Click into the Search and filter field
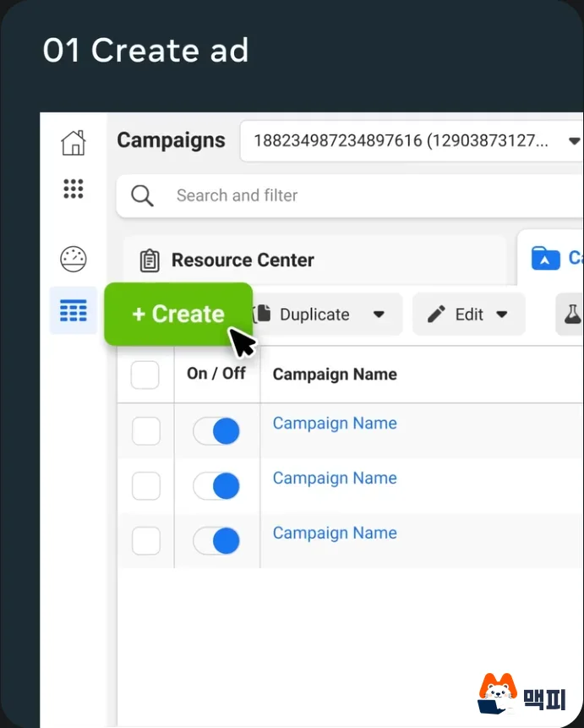This screenshot has height=728, width=584. 350,196
